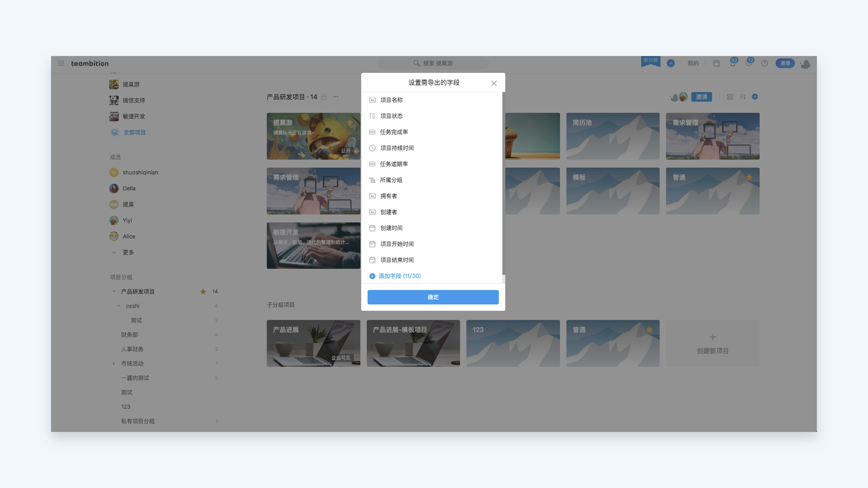Viewport: 868px width, 488px height.
Task: Open the 模板 project card
Action: 613,191
